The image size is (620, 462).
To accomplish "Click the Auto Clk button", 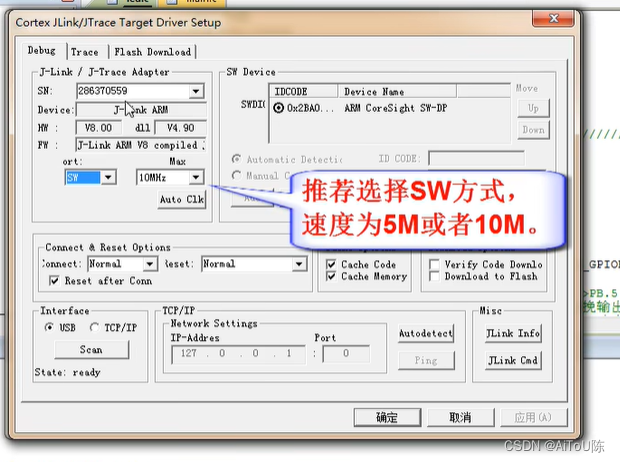I will coord(182,199).
